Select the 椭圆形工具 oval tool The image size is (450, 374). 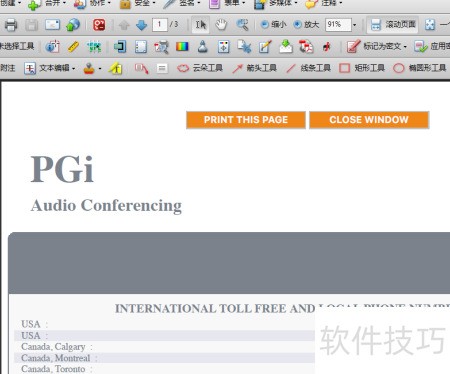(x=420, y=68)
